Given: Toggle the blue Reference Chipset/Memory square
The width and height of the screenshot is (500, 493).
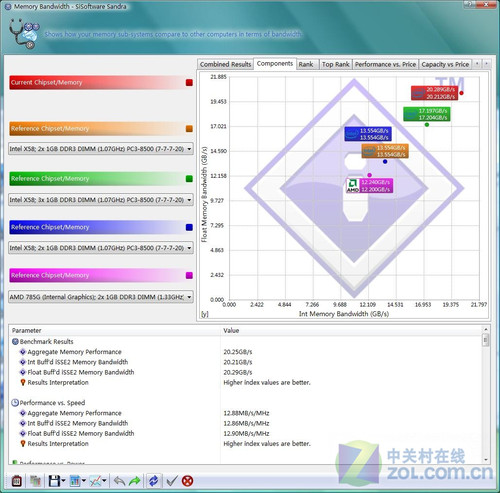Looking at the screenshot, I should pyautogui.click(x=189, y=227).
